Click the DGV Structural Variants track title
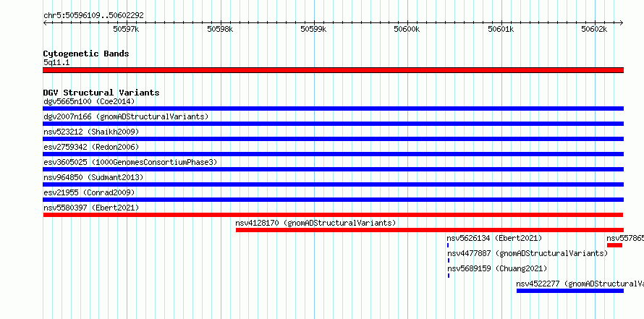Screen dimensions: 644x319 [101, 93]
